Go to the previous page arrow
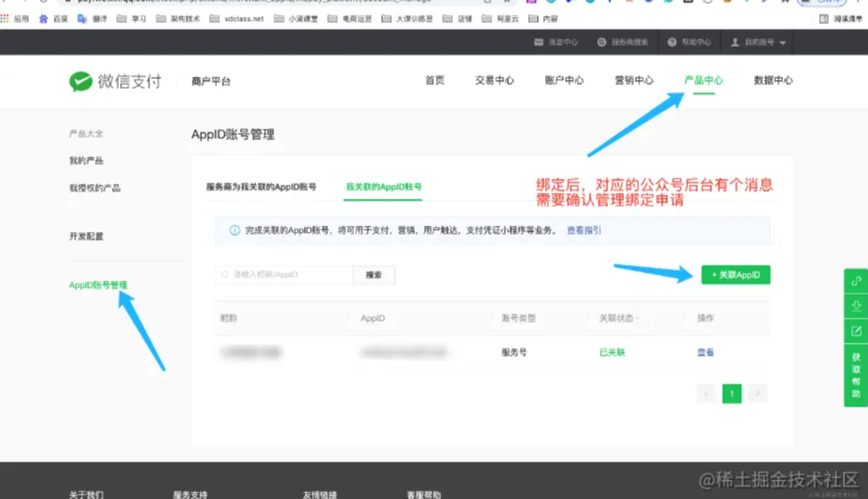868x499 pixels. coord(706,393)
